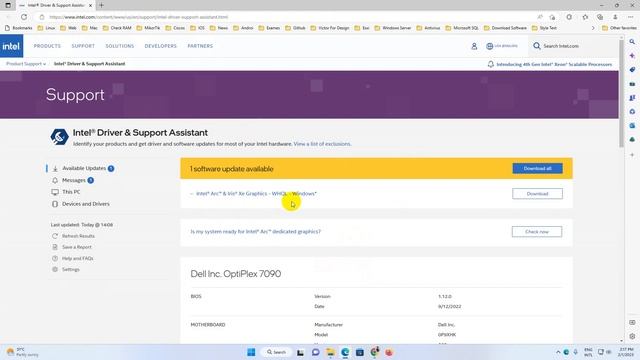
Task: Open the Windows Server bookmarks folder
Action: coord(393,28)
